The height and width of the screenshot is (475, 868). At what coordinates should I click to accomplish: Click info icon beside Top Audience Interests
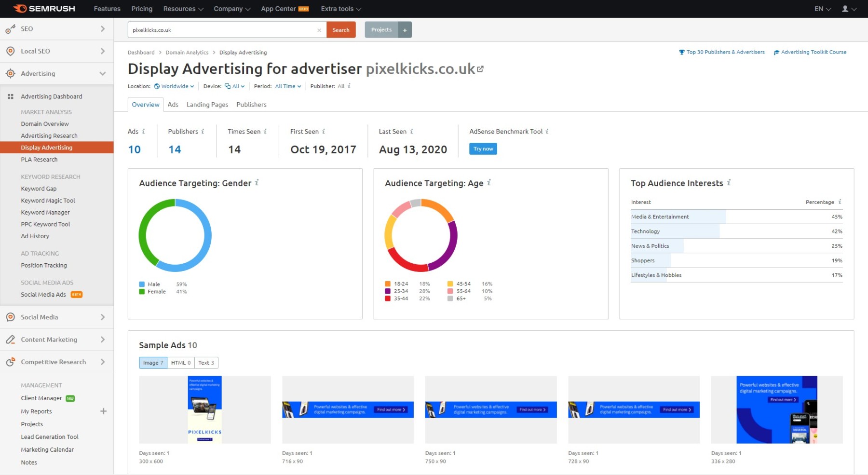pyautogui.click(x=729, y=182)
